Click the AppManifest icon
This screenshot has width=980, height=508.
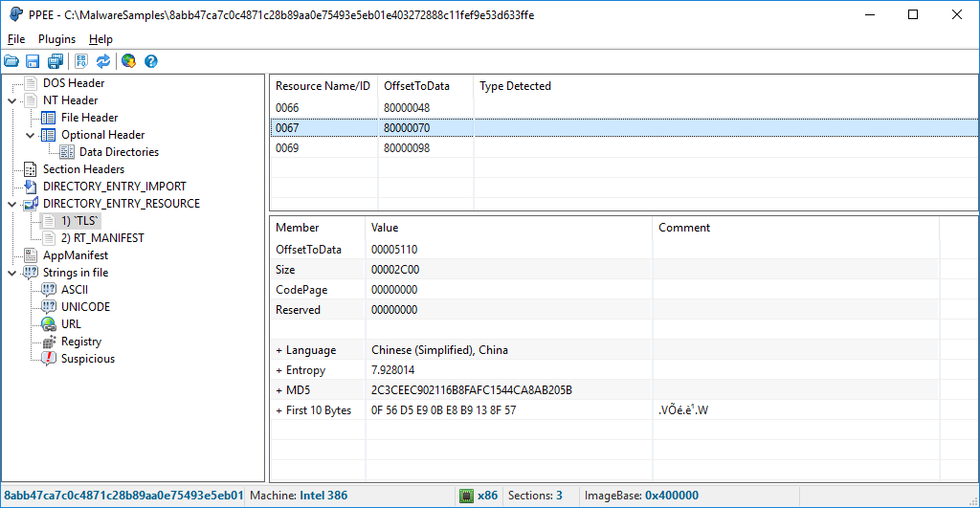(30, 255)
